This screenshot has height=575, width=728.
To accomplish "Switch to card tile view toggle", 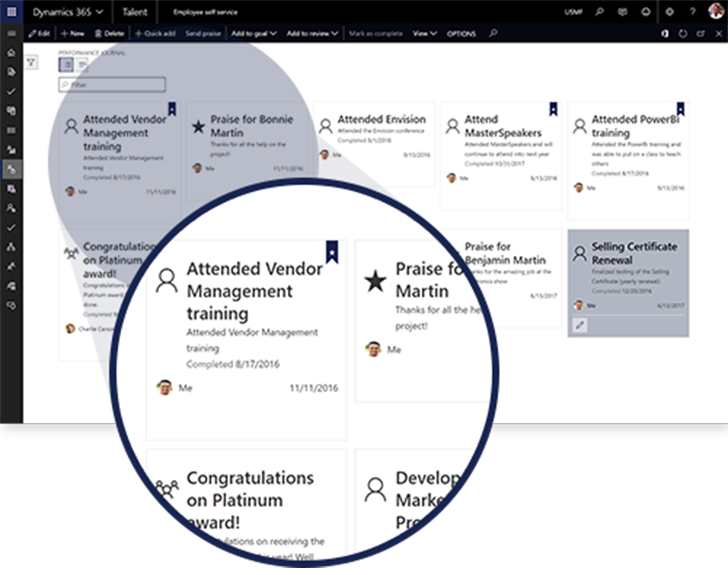I will [x=66, y=64].
